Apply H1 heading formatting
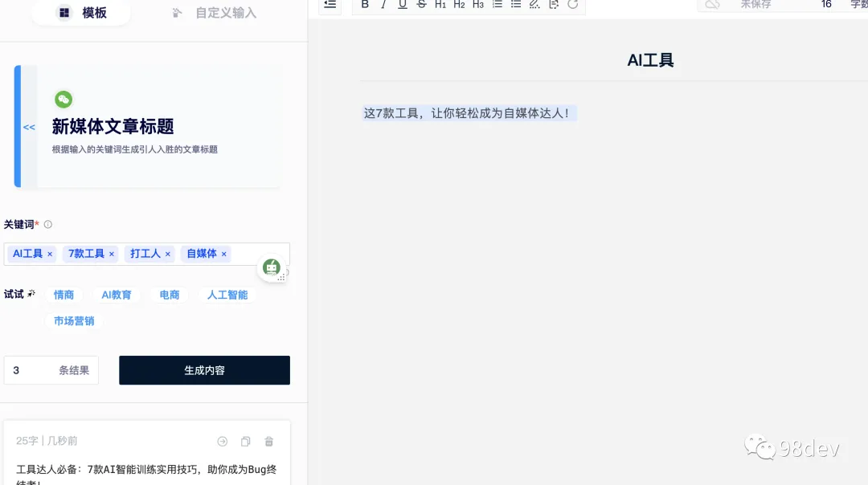 click(440, 5)
